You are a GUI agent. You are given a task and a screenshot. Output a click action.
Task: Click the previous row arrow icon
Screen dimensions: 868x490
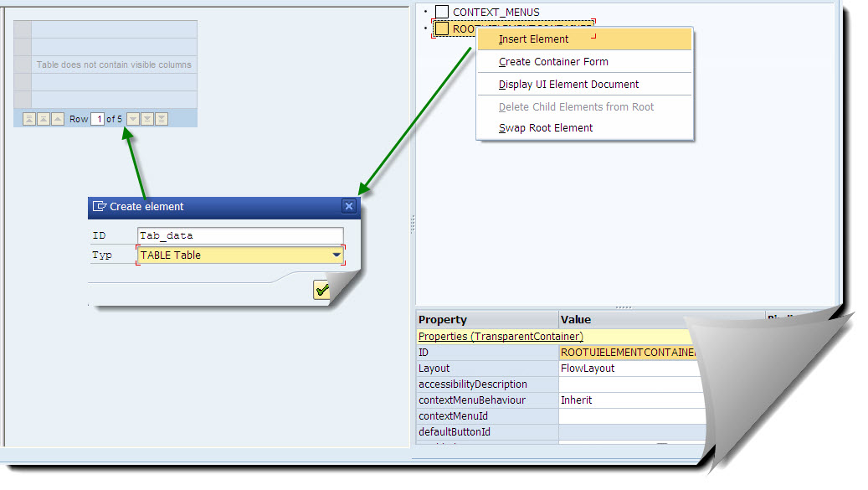[x=58, y=119]
